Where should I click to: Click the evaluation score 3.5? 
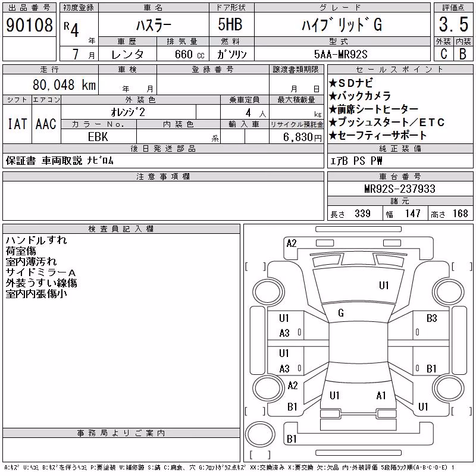(453, 24)
